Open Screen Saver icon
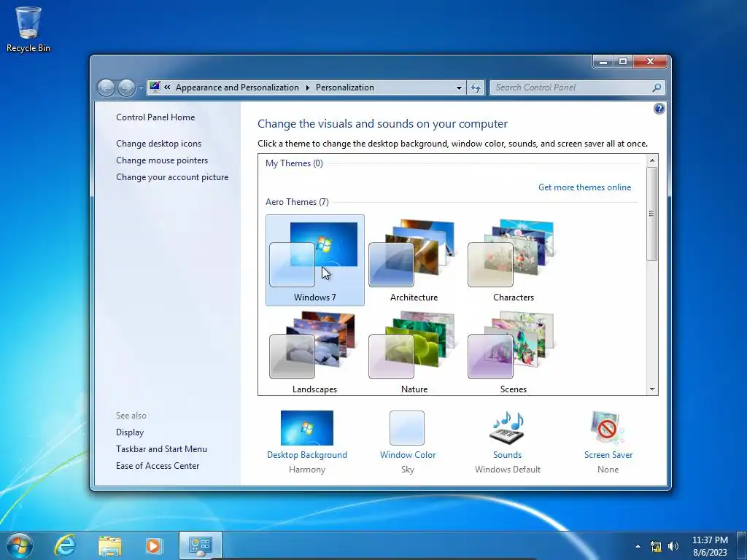The height and width of the screenshot is (560, 747). tap(608, 427)
